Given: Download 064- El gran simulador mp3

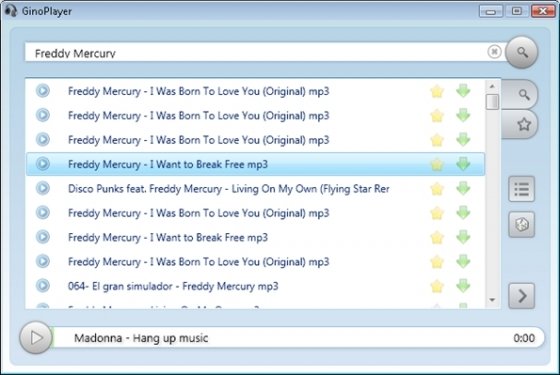Looking at the screenshot, I should tap(463, 285).
